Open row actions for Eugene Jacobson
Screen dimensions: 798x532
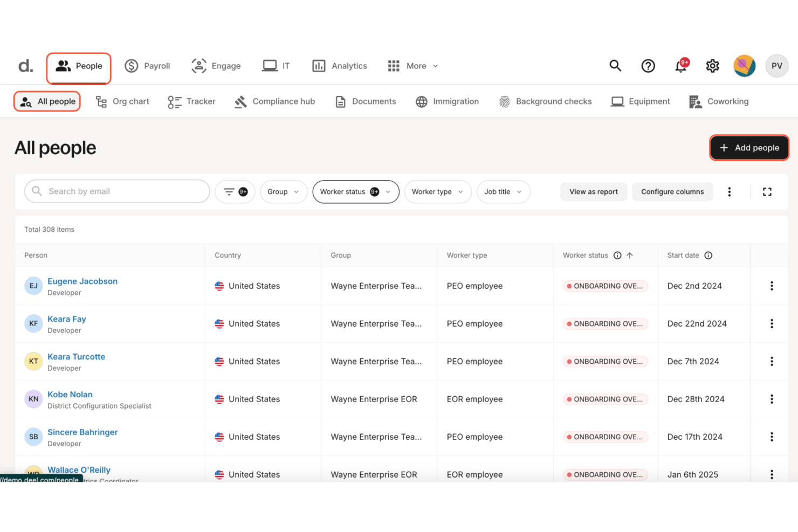click(772, 286)
